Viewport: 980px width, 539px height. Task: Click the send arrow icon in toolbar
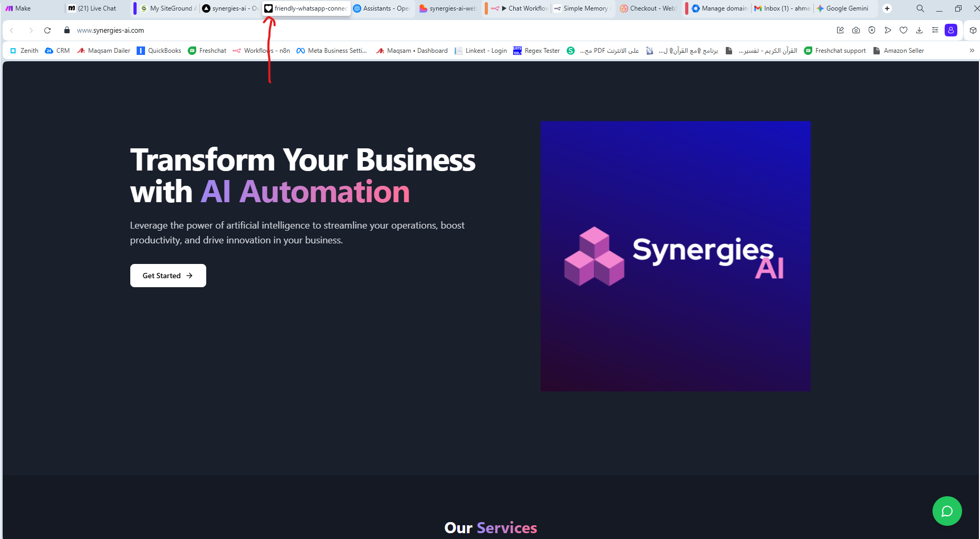(x=888, y=30)
